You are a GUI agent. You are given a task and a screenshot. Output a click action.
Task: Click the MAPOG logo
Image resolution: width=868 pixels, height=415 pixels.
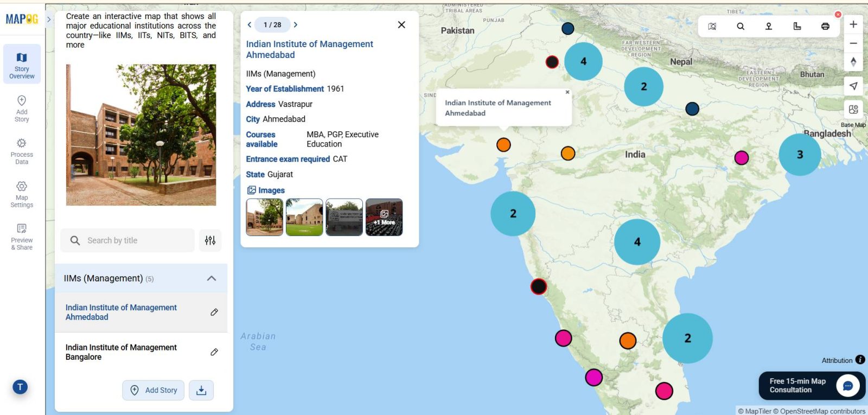22,19
